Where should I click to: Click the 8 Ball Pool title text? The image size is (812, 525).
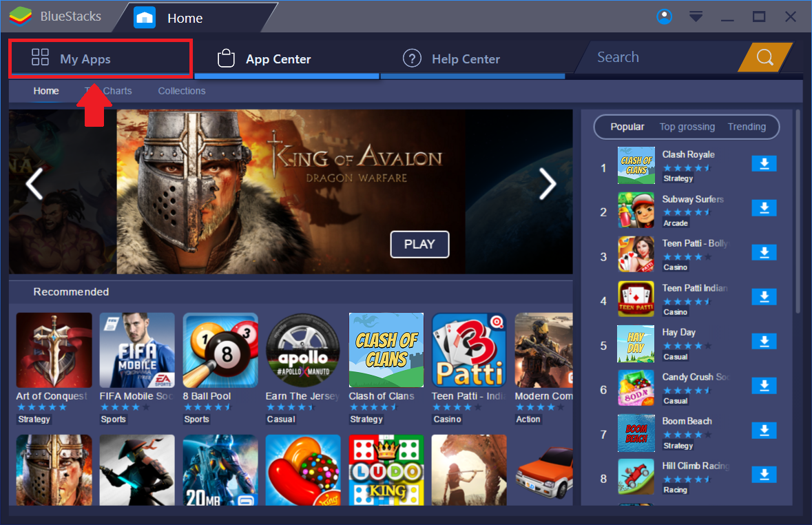[207, 396]
